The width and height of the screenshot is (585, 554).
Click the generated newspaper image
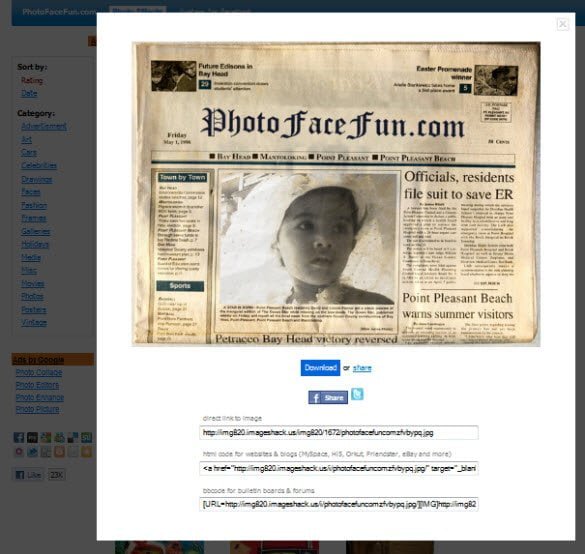point(336,194)
